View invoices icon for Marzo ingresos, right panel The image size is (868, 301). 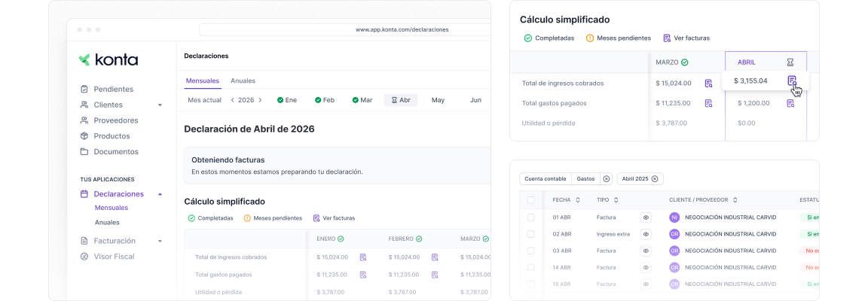[708, 84]
